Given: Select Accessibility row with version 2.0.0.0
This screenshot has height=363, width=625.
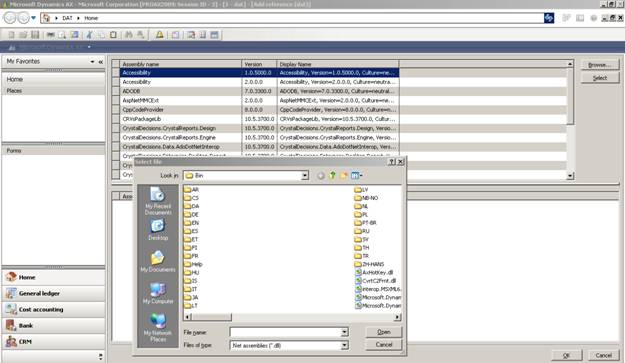Looking at the screenshot, I should point(259,82).
